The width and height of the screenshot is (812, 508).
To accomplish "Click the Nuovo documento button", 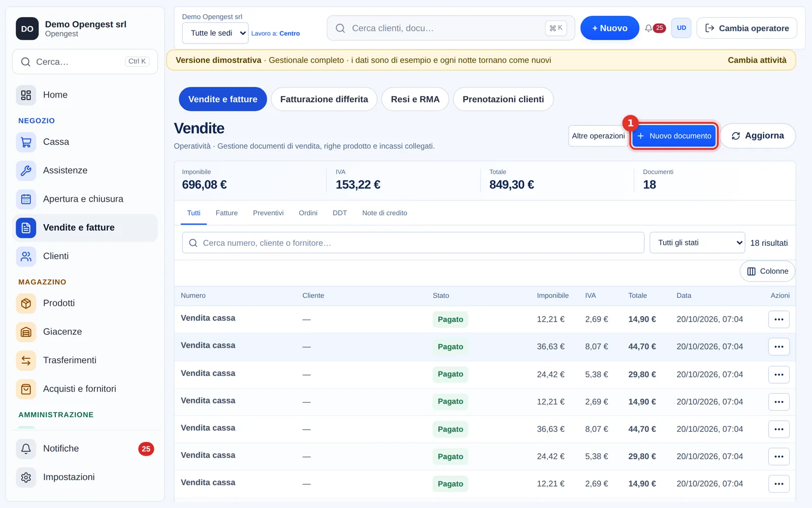I will tap(674, 136).
